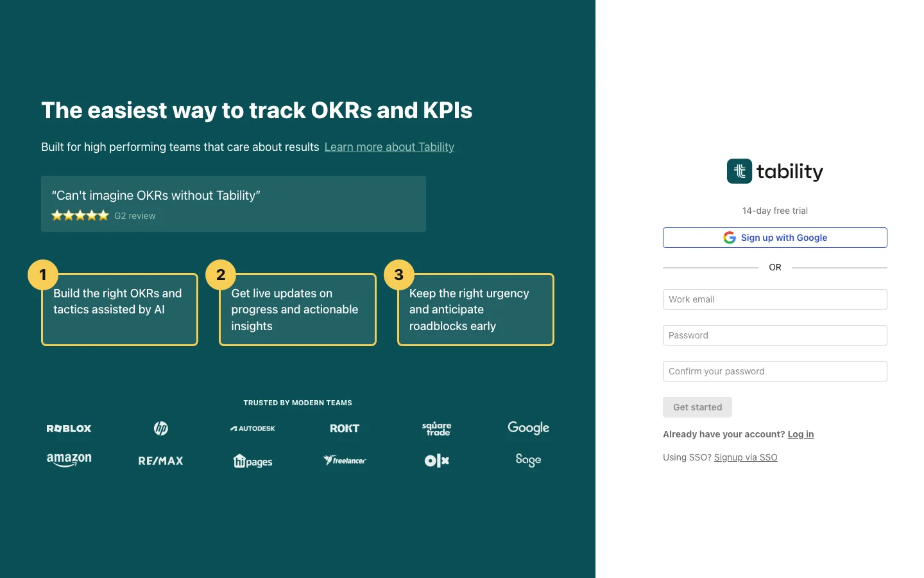Click the Freelancer logo
Screen dimensions: 924x578
345,460
